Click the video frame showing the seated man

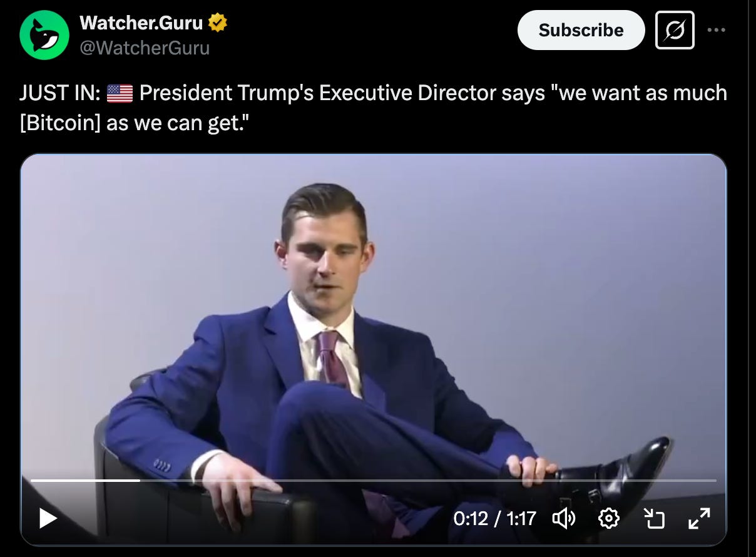coord(374,313)
